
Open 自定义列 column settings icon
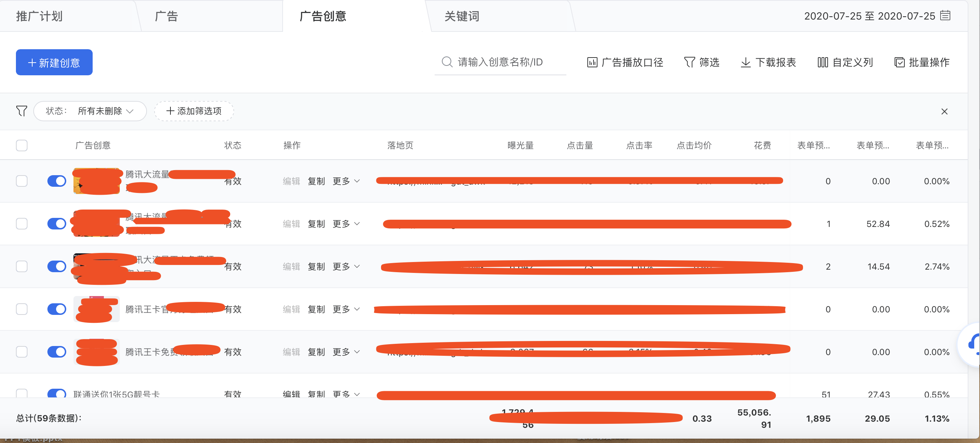click(822, 62)
